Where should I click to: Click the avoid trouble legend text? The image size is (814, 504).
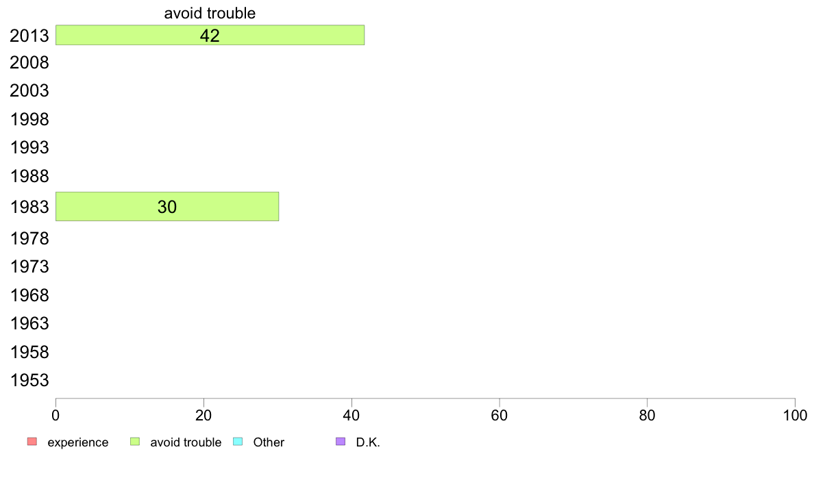(186, 442)
